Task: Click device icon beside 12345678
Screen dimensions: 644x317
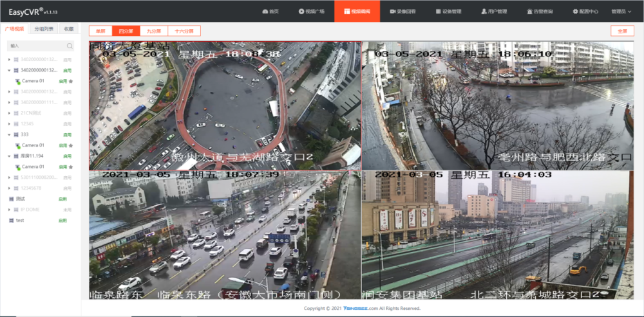Action: tap(16, 188)
